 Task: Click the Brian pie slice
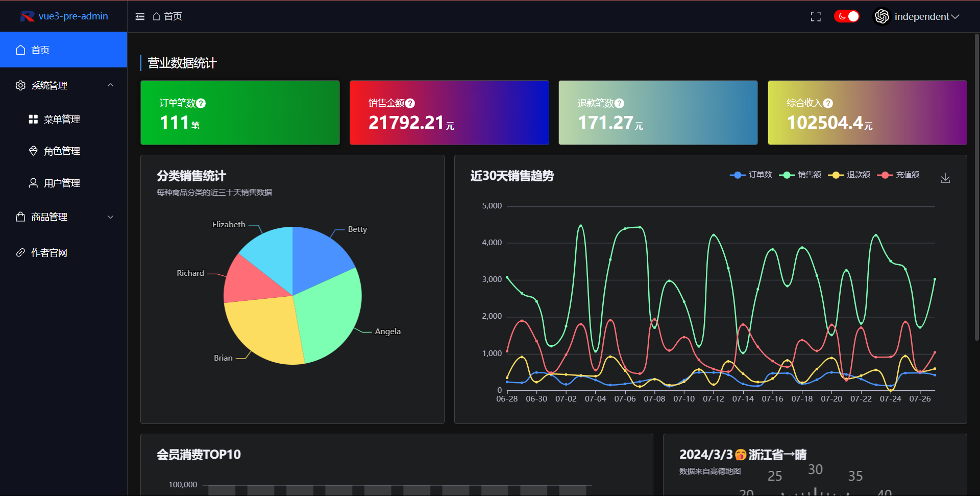[x=265, y=329]
